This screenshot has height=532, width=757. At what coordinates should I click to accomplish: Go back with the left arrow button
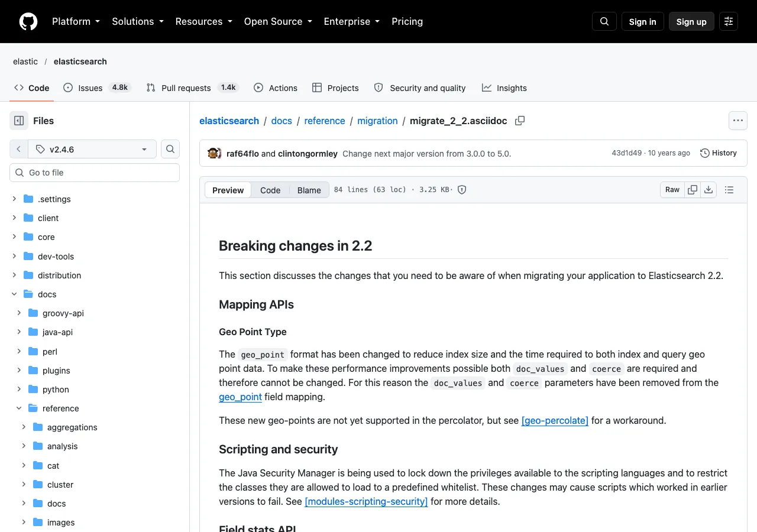pos(18,149)
